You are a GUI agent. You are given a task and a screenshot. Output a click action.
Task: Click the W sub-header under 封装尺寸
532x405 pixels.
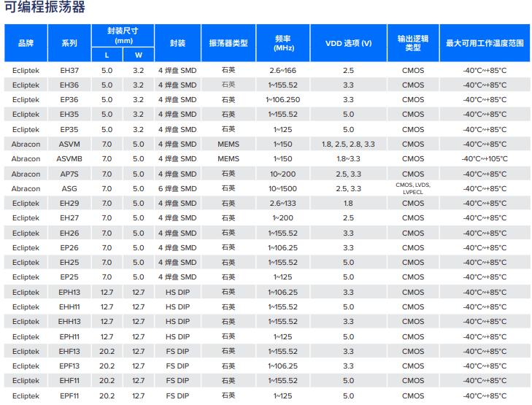tap(138, 55)
